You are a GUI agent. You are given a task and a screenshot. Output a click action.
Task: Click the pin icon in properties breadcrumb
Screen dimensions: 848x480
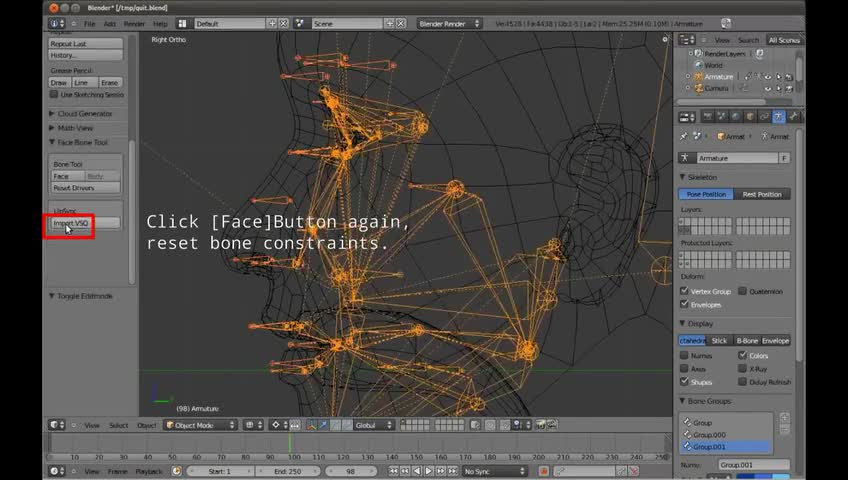[x=684, y=137]
